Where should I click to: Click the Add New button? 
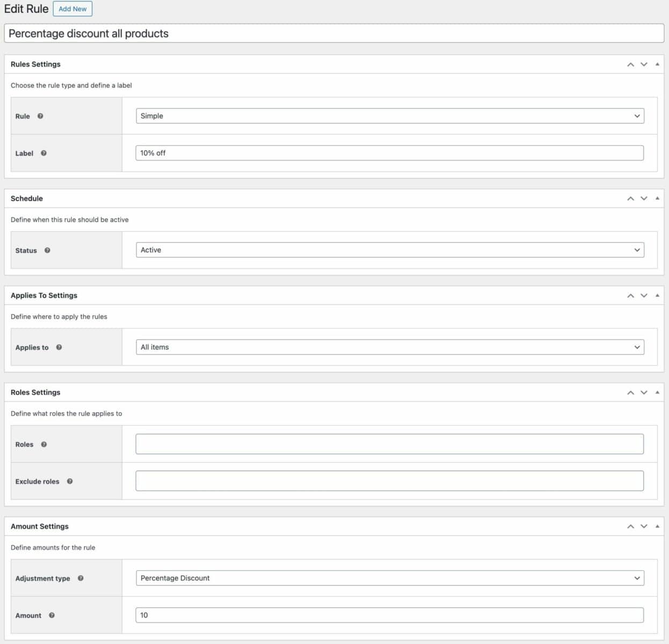(72, 9)
